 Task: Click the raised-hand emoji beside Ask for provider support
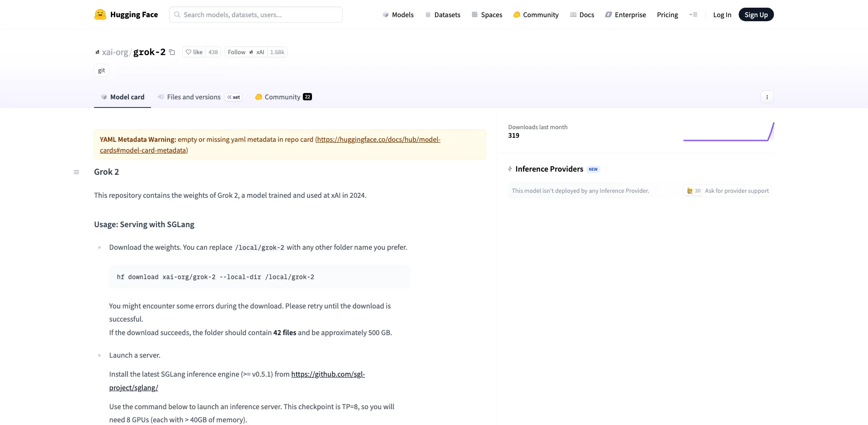(690, 191)
